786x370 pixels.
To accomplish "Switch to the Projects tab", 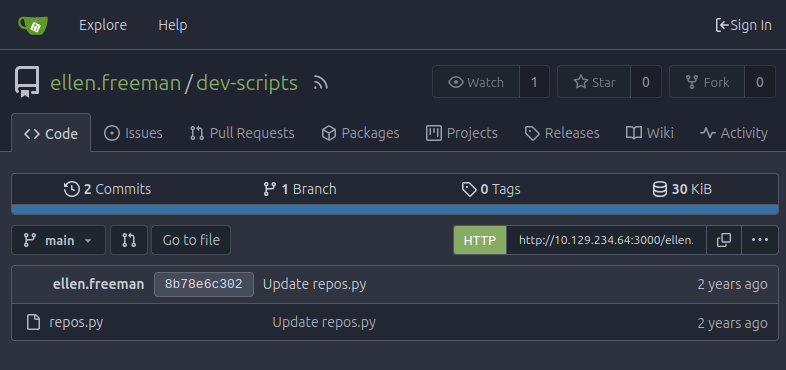I will [x=462, y=133].
